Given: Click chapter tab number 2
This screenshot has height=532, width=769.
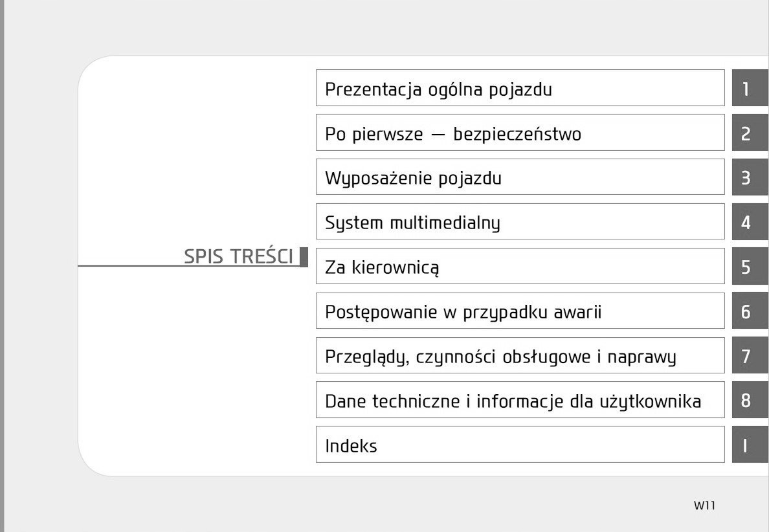Looking at the screenshot, I should [x=749, y=133].
